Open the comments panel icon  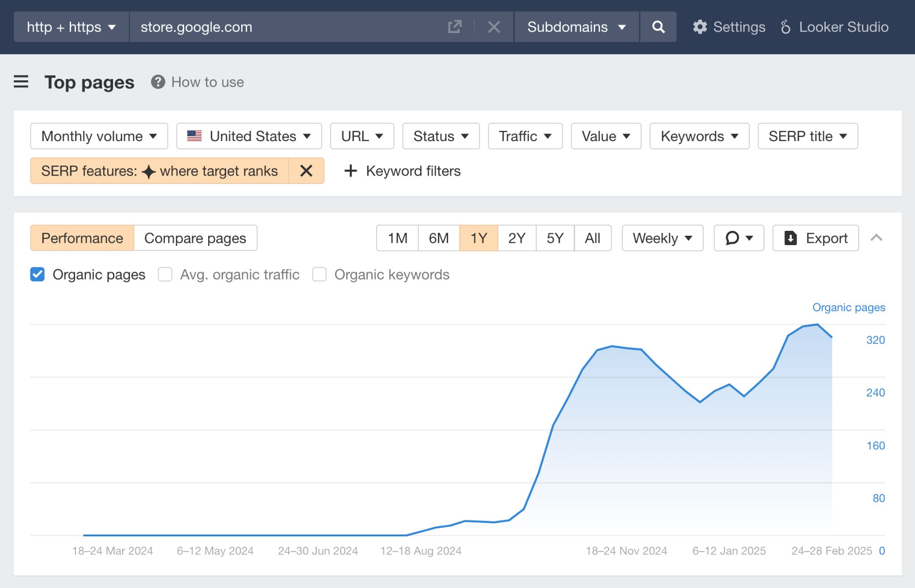738,238
